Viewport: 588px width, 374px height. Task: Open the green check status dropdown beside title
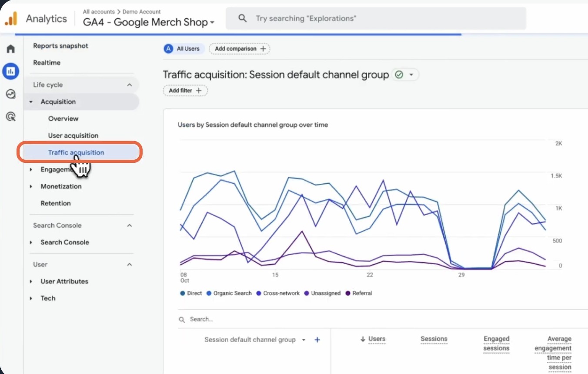pyautogui.click(x=405, y=75)
